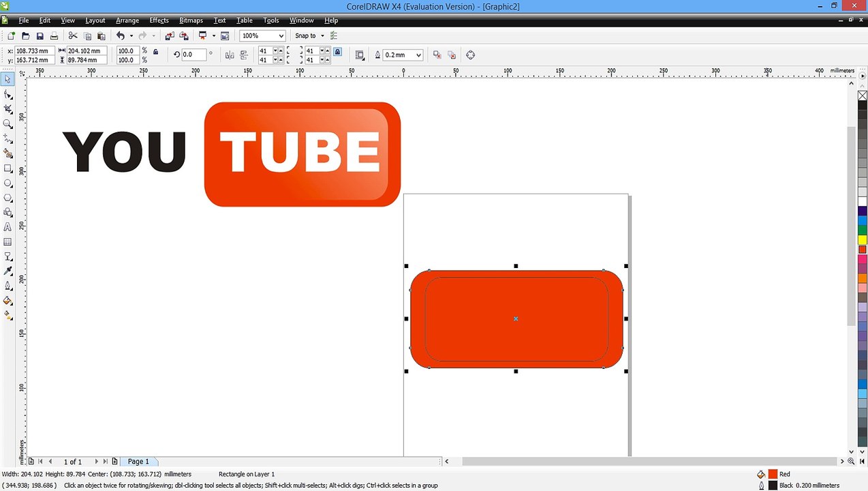Toggle the non-proportional scaling lock

[155, 51]
